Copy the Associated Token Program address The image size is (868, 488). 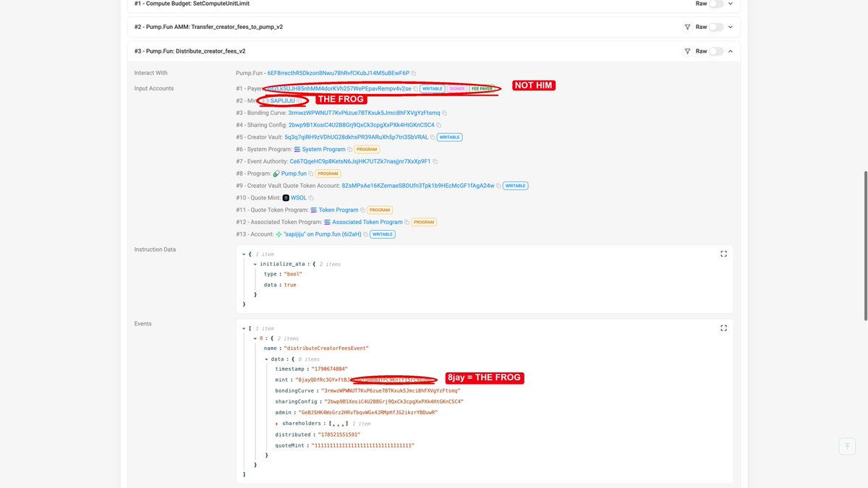point(408,222)
